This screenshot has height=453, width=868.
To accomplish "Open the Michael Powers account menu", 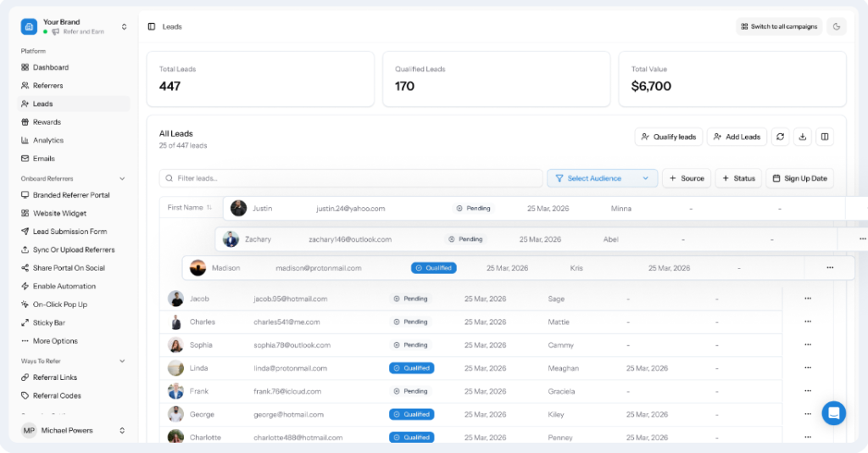I will pyautogui.click(x=74, y=430).
